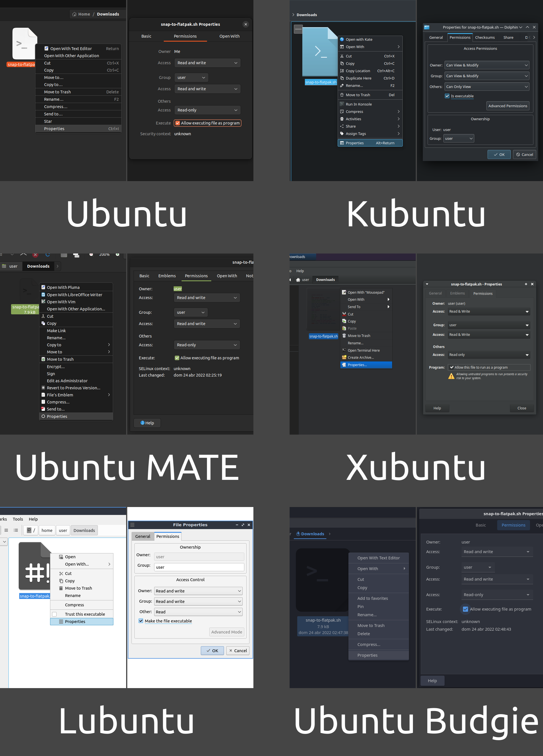The height and width of the screenshot is (756, 543).
Task: Click the scissors Cut icon in Lubuntu's context menu
Action: pos(61,573)
